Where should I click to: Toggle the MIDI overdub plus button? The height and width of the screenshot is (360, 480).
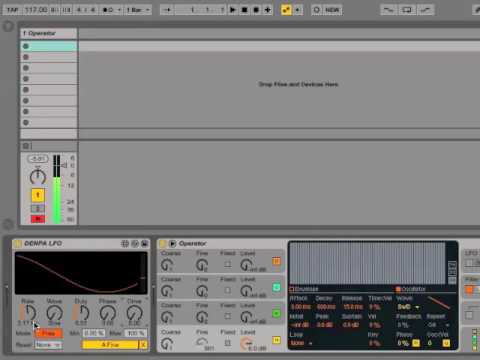pos(268,10)
